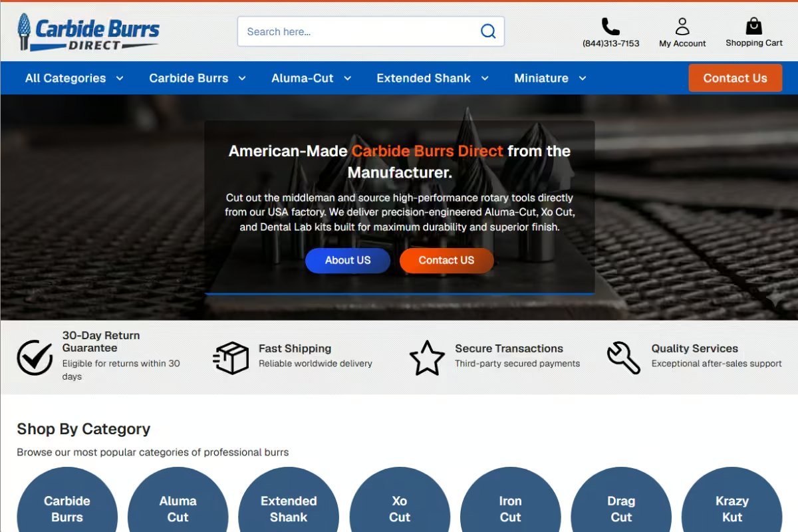Click 'Browse our most popular categories' text

click(153, 452)
